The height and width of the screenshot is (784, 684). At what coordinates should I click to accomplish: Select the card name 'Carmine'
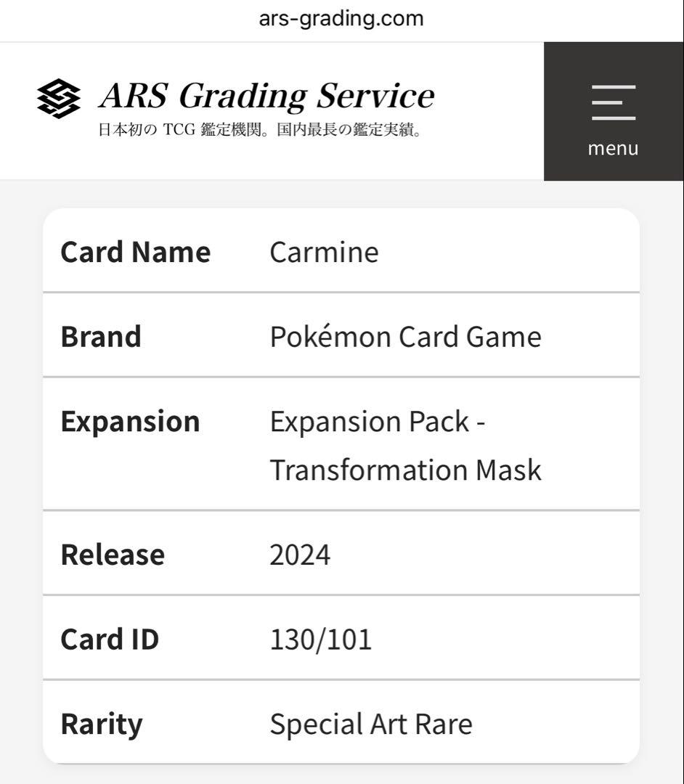[324, 252]
